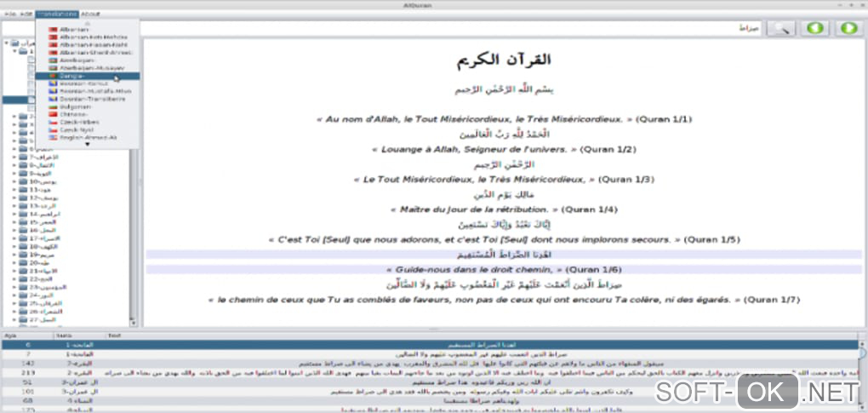Sort results by the Aya column header
Screen dimensions: 868x413
[x=28, y=336]
